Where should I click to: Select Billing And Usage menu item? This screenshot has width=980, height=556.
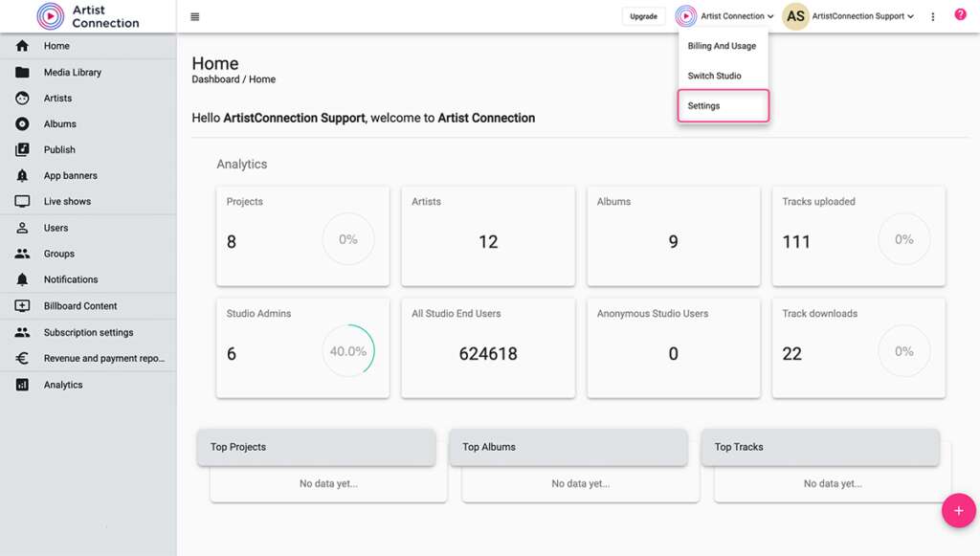[723, 46]
